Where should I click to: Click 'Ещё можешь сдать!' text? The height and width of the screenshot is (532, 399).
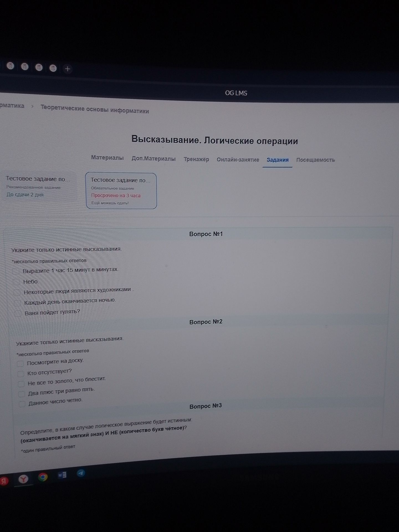click(x=110, y=203)
